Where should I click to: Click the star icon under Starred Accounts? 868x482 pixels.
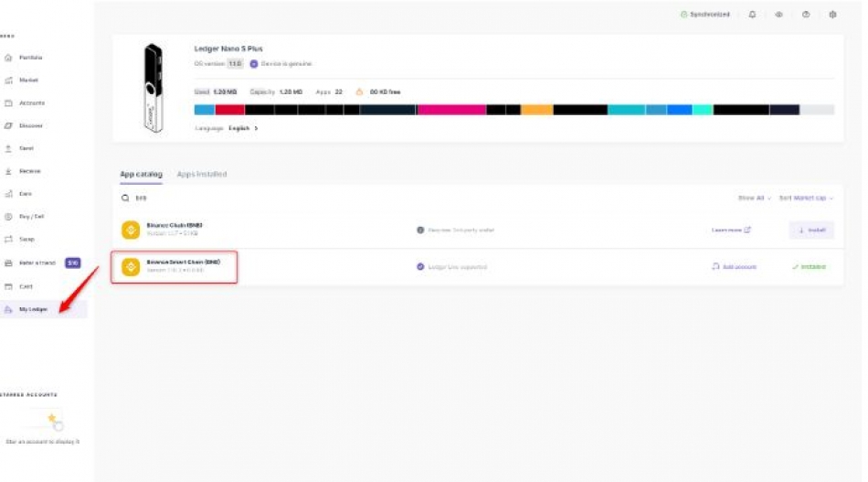pyautogui.click(x=52, y=418)
